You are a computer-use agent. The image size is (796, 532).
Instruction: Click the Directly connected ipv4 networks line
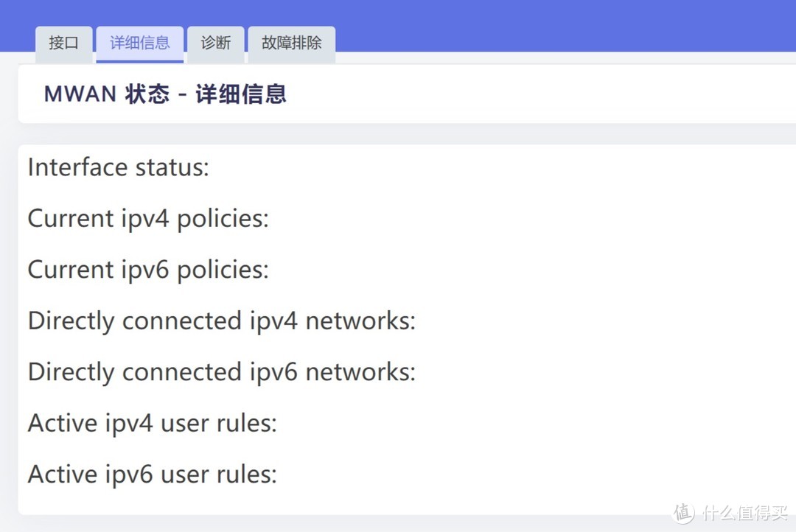(221, 321)
